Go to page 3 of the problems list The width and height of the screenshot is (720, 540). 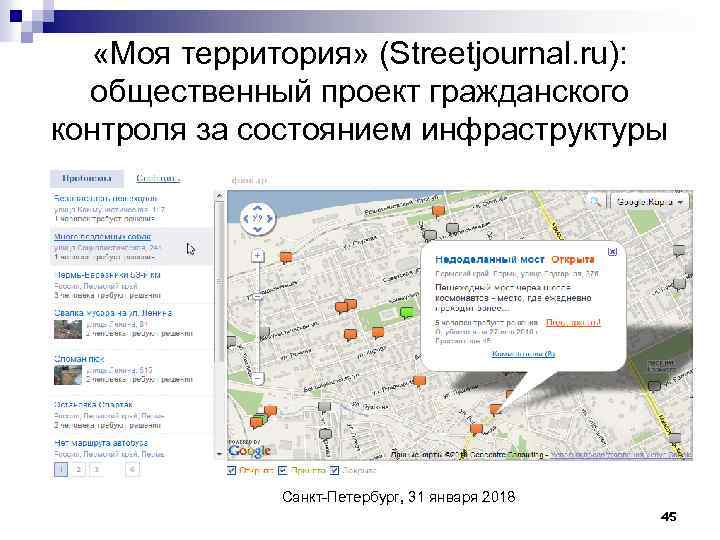[x=96, y=469]
